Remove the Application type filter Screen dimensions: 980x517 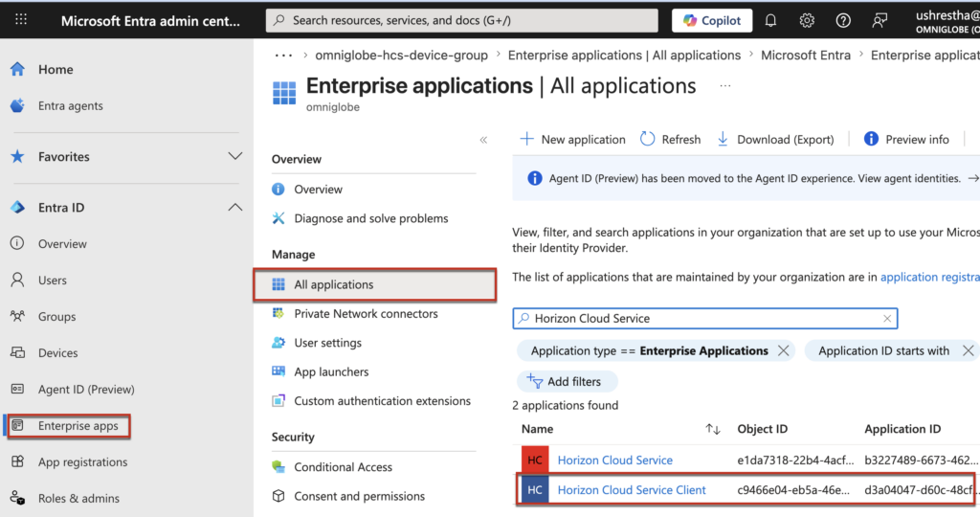click(x=784, y=350)
